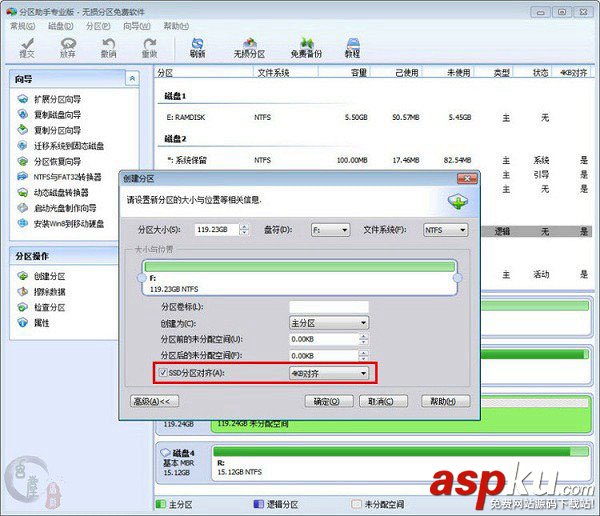Image resolution: width=600 pixels, height=516 pixels.
Task: Open the 4KB对齐 alignment dropdown
Action: click(329, 373)
